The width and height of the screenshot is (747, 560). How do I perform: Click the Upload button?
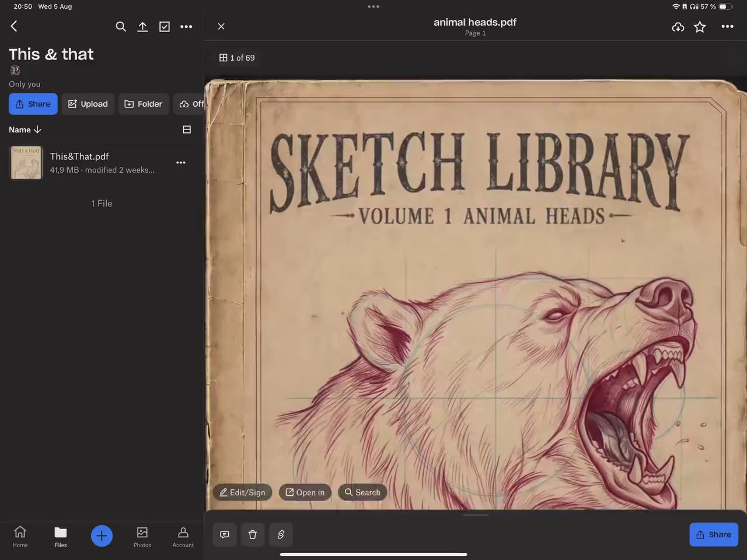coord(88,104)
